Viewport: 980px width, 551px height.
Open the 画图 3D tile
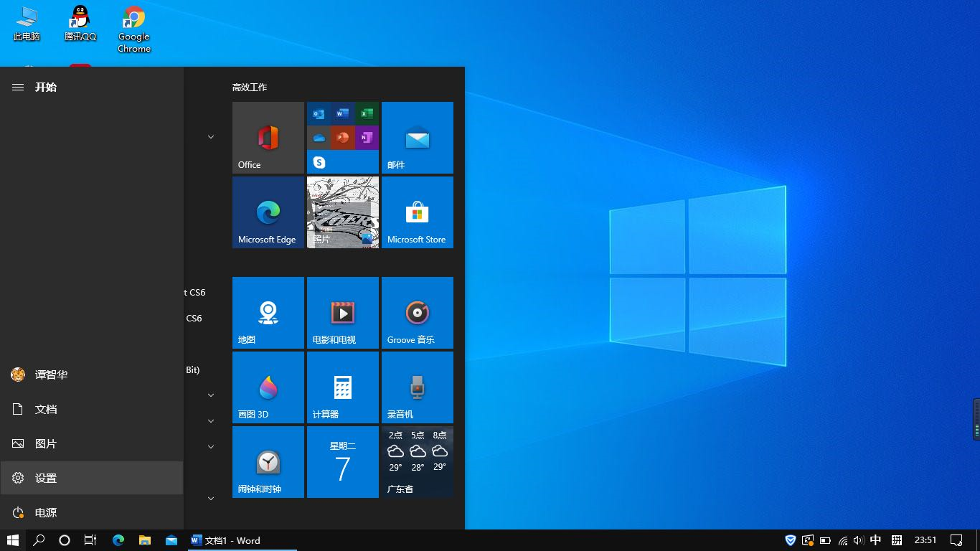268,387
